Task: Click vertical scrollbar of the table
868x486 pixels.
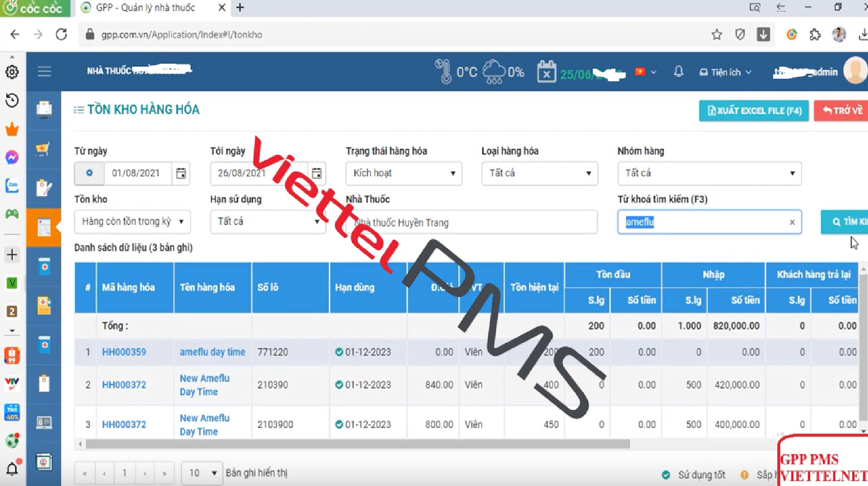Action: click(x=863, y=347)
